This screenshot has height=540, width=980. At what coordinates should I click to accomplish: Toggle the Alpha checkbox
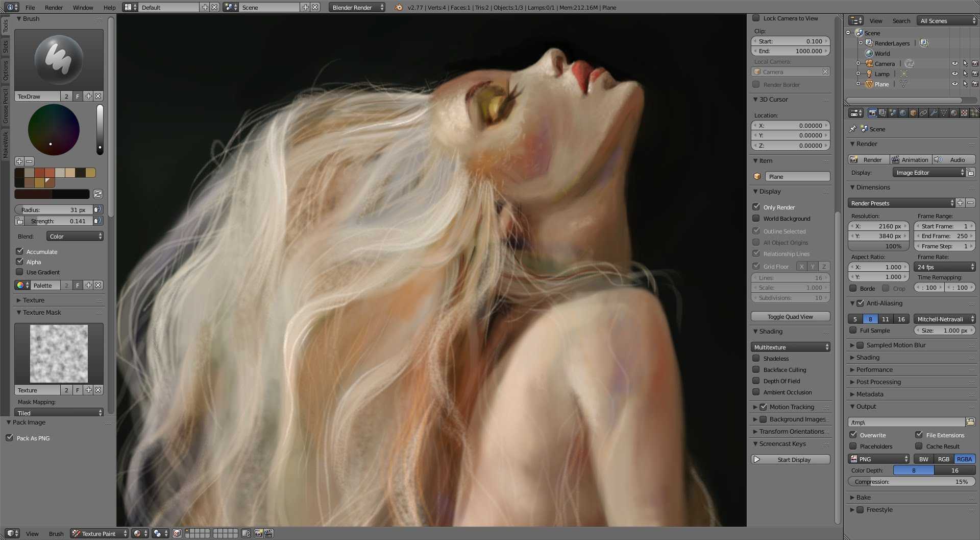click(20, 262)
